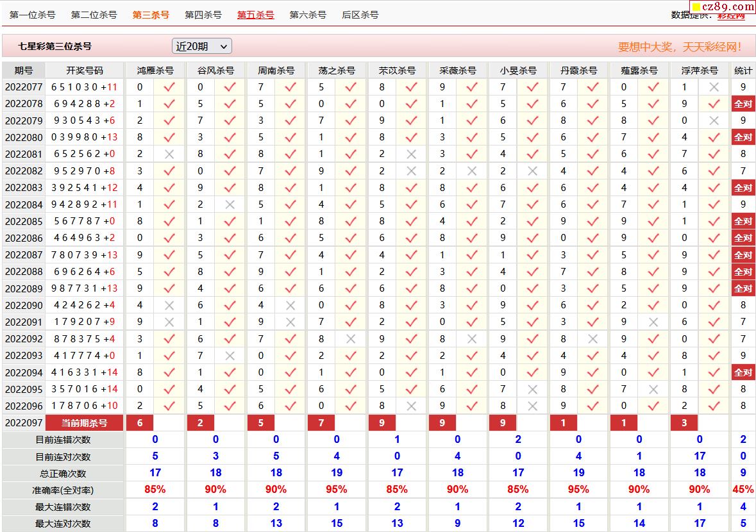Click red current kill number 6 under 鸿雁杀号

click(x=140, y=422)
